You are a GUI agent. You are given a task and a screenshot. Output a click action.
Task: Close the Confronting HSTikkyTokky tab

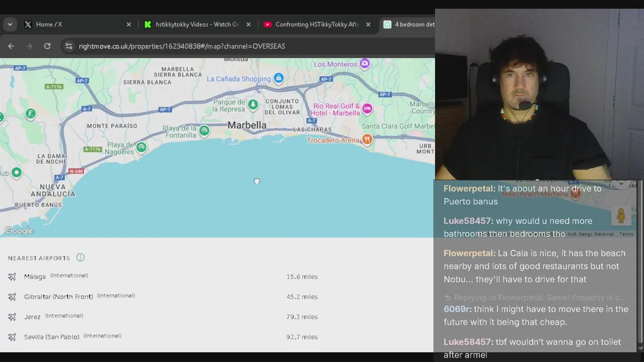pyautogui.click(x=368, y=24)
